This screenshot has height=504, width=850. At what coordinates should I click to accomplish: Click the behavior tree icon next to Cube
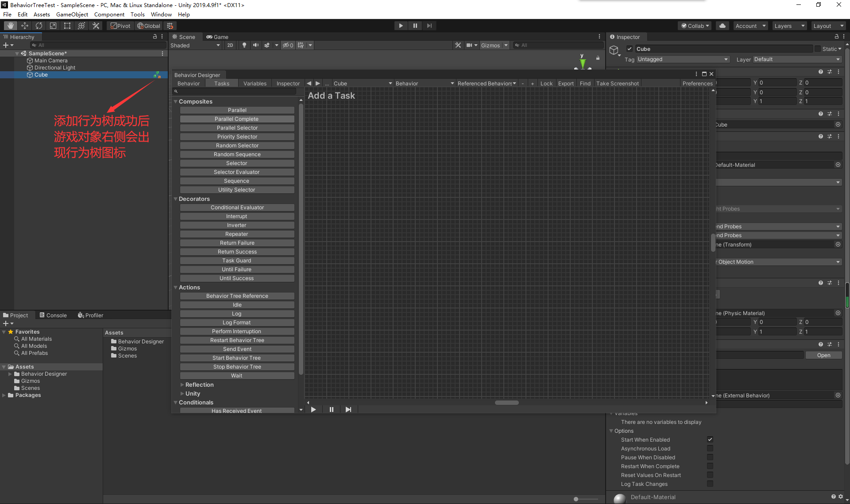(x=158, y=75)
